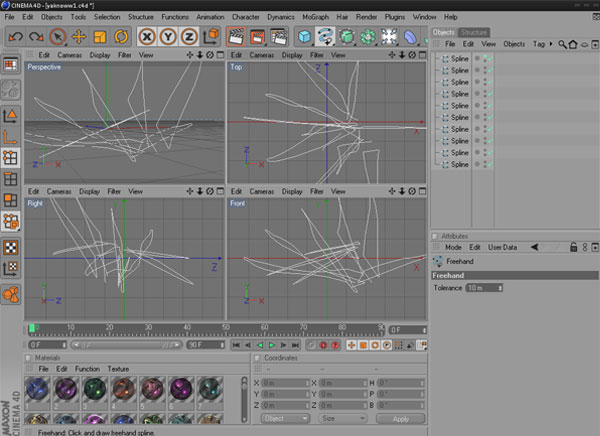This screenshot has width=600, height=436.
Task: Click the Undo arrow icon
Action: pyautogui.click(x=16, y=37)
